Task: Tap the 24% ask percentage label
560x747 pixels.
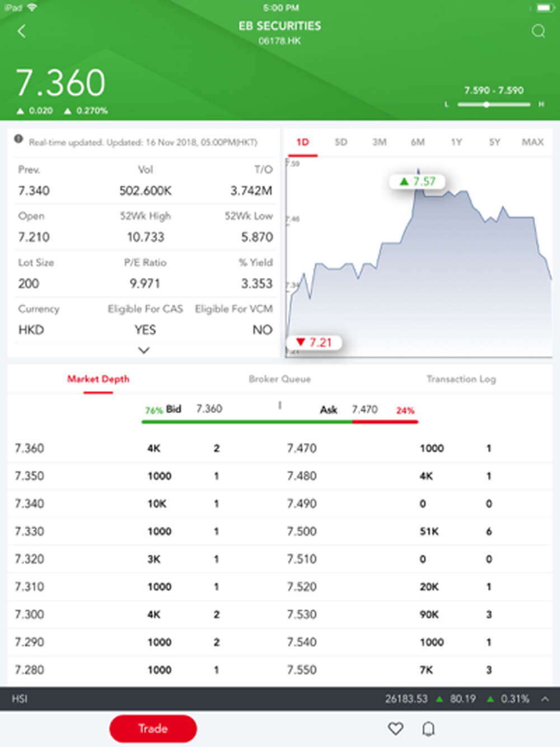Action: tap(405, 410)
